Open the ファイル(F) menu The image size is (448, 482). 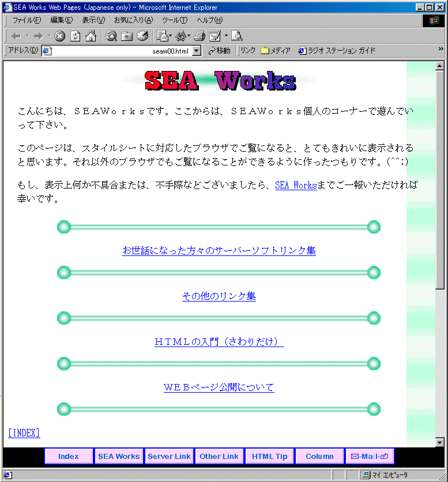pos(26,20)
